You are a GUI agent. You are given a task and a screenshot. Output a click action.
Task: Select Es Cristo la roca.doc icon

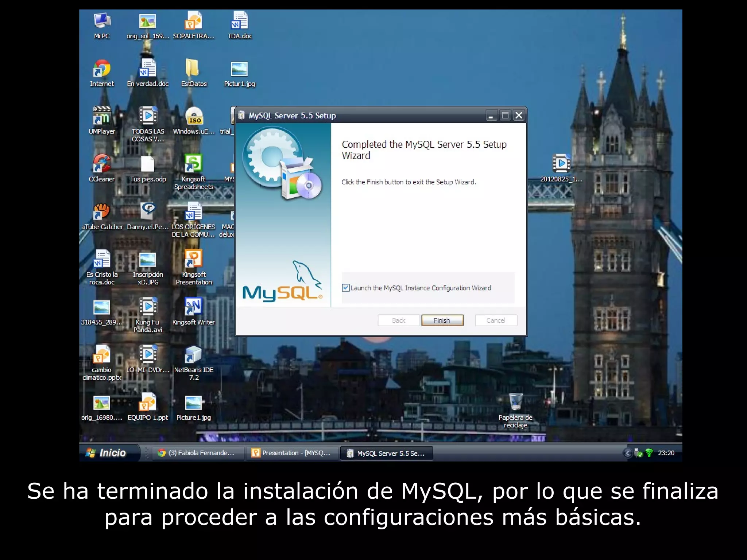click(102, 259)
